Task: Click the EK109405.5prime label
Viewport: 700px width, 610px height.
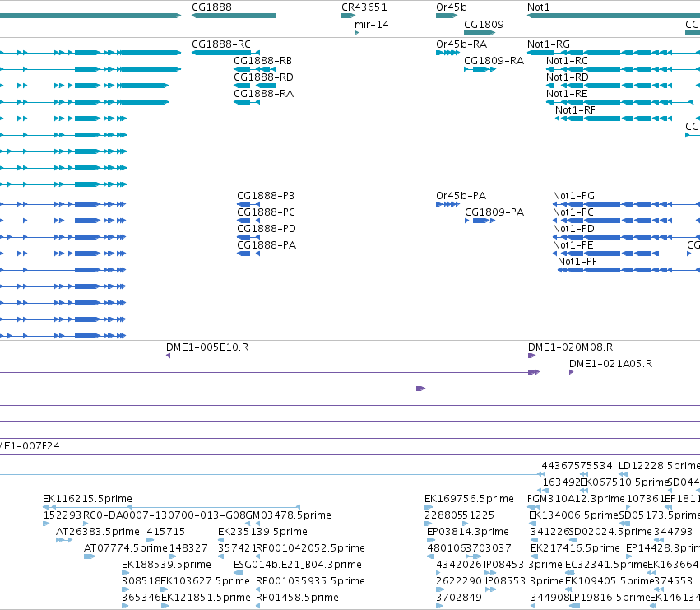Action: [610, 581]
